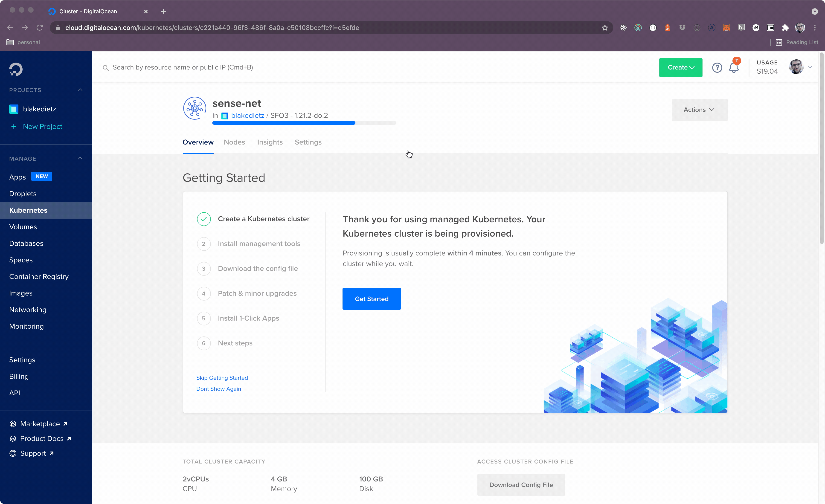Collapse the PROJECTS section chevron
Viewport: 825px width, 504px height.
click(x=80, y=90)
